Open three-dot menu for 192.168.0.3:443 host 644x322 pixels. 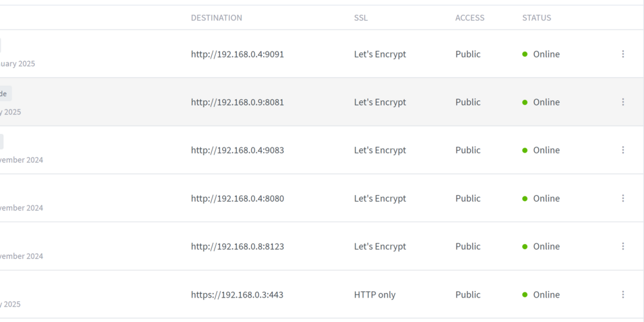(623, 294)
